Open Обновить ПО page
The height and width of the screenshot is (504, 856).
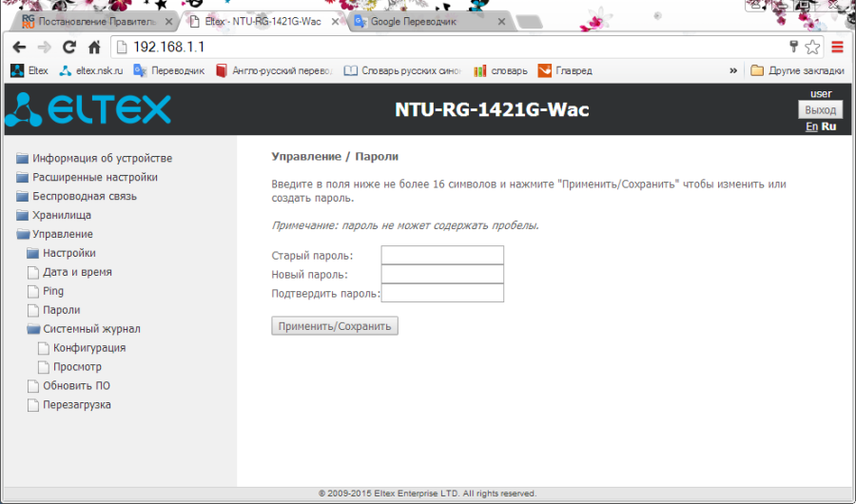click(68, 386)
